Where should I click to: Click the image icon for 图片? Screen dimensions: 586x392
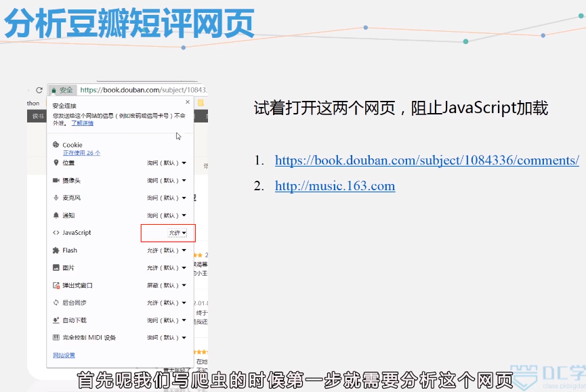[x=56, y=267]
